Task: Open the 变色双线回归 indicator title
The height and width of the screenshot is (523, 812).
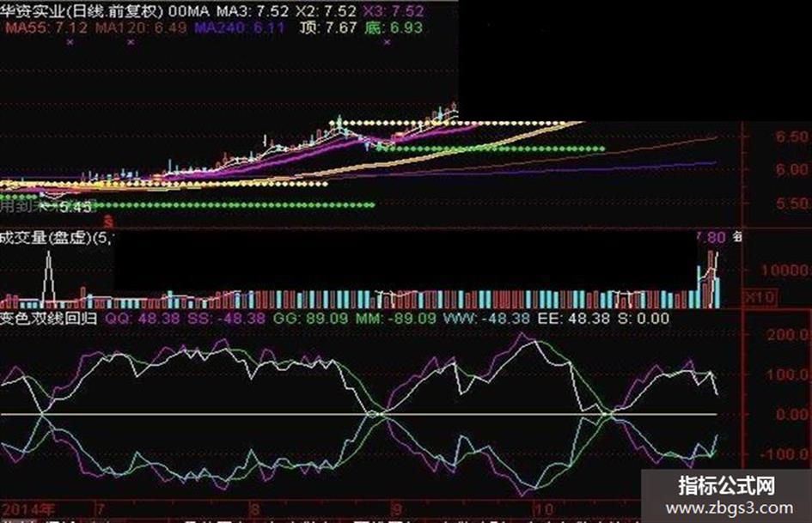Action: pos(49,319)
